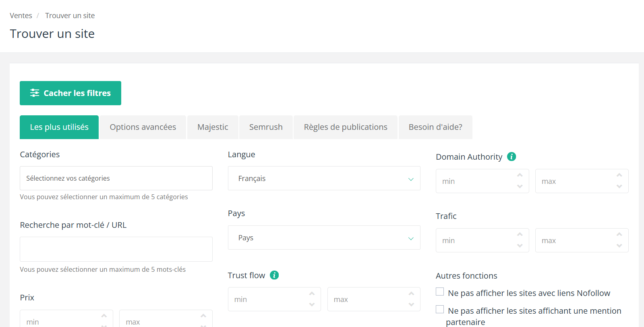Click the Prix min input field
The image size is (644, 327).
60,321
